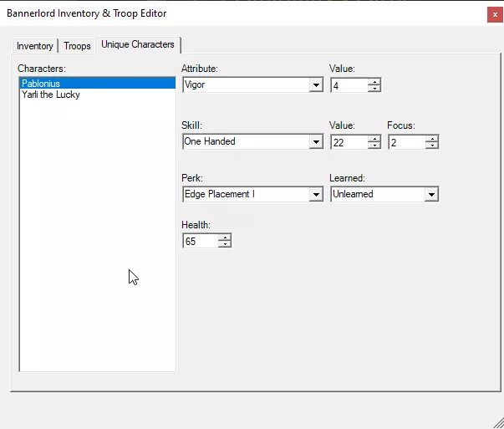This screenshot has height=429, width=504.
Task: Click the Health field showing 65
Action: pos(201,241)
